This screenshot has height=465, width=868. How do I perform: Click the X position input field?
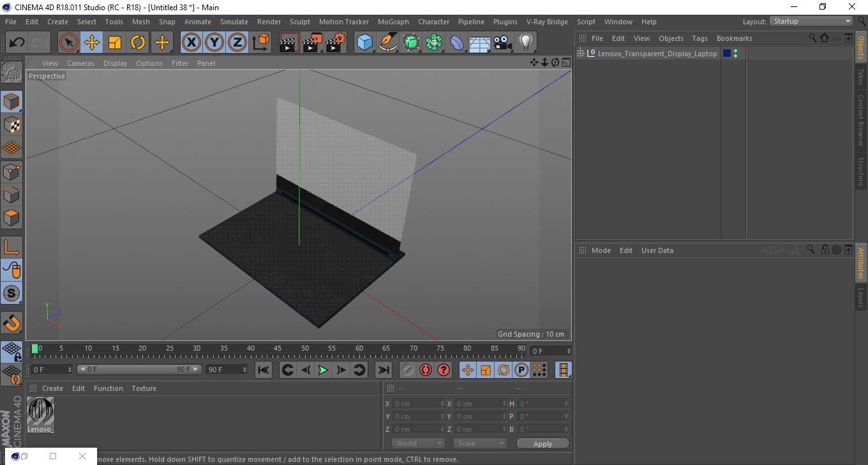tap(419, 404)
